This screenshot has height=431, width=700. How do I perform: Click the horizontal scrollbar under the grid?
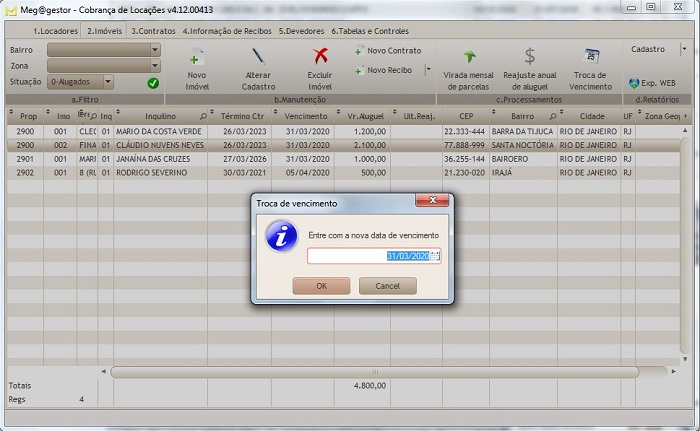pyautogui.click(x=370, y=372)
